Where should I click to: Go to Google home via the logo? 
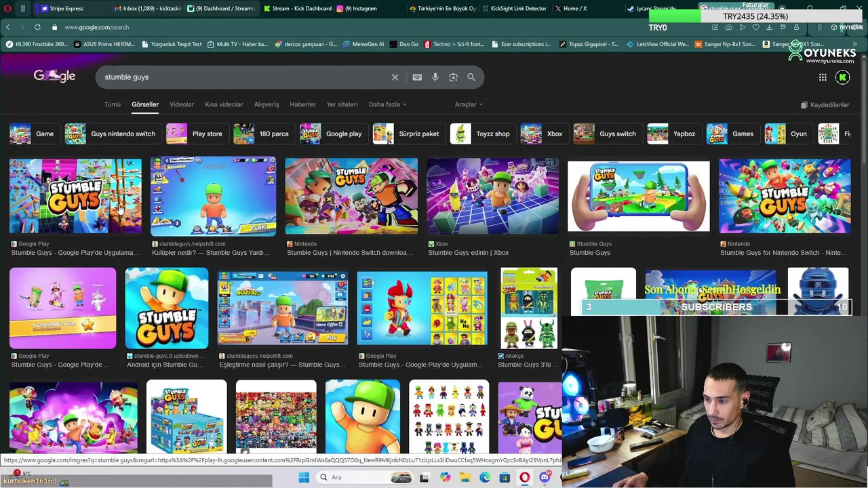coord(54,76)
